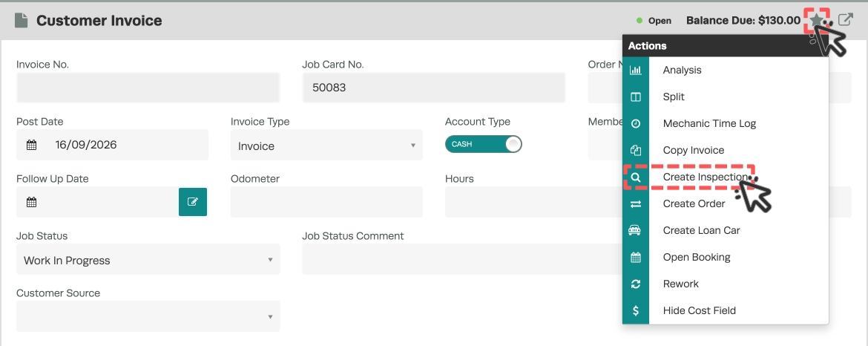Click the Job Status Comment field
868x346 pixels.
(x=462, y=259)
